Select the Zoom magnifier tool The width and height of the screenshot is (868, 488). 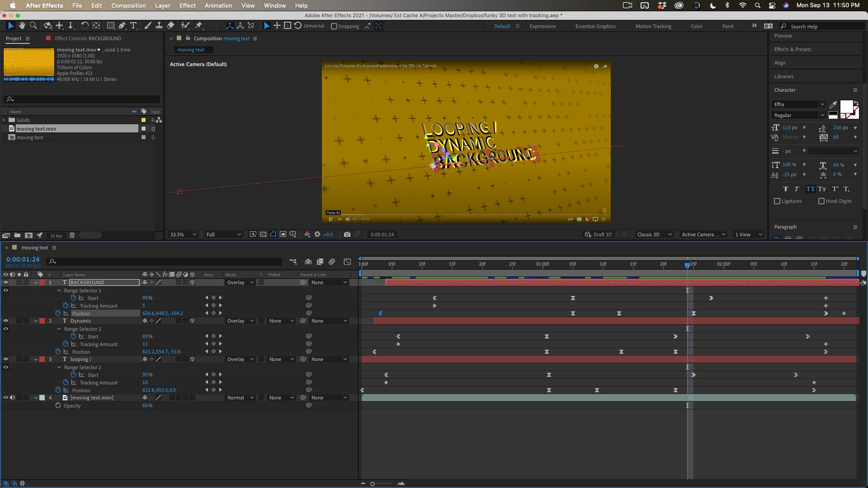point(33,26)
